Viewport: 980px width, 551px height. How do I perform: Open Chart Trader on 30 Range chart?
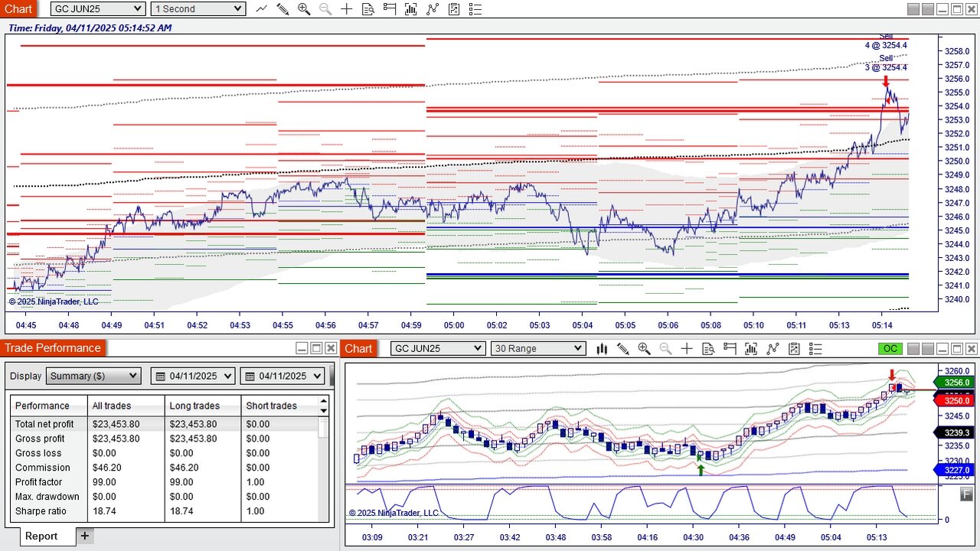pyautogui.click(x=730, y=348)
